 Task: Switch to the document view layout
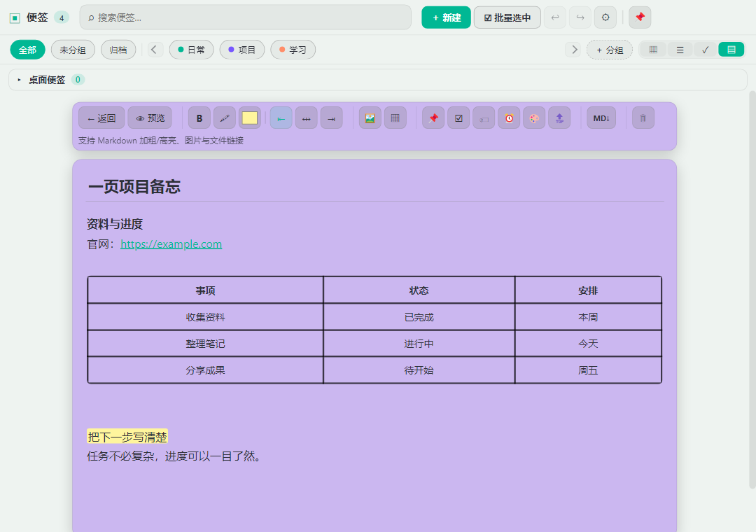731,50
